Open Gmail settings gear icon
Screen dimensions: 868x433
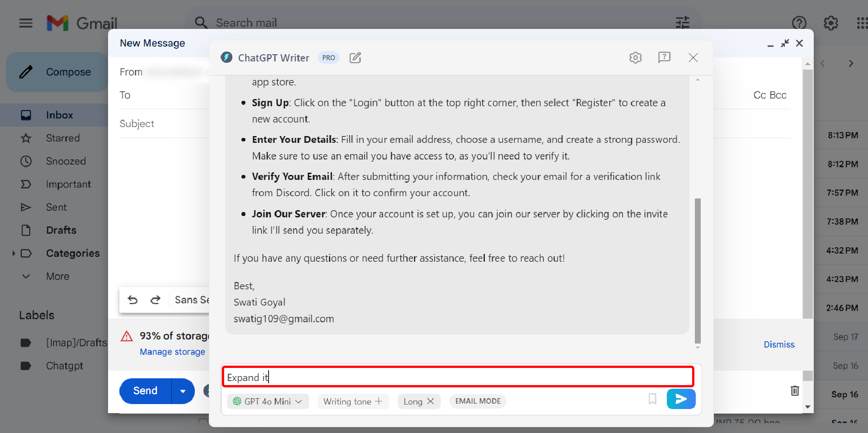(x=830, y=23)
